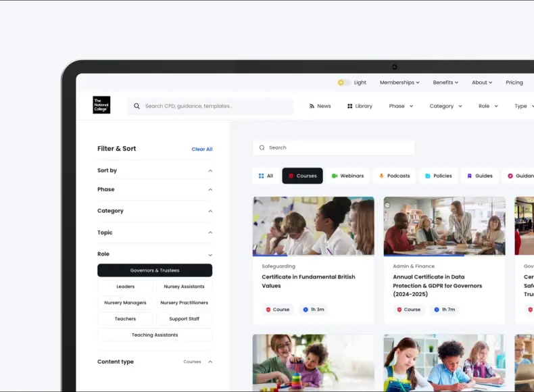Image resolution: width=534 pixels, height=392 pixels.
Task: Open the Memberships dropdown menu
Action: pos(399,82)
